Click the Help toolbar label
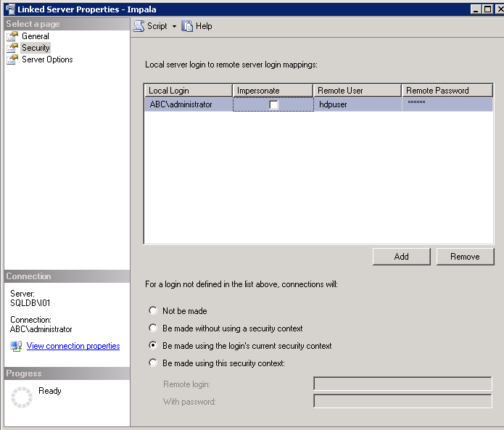 (x=204, y=26)
